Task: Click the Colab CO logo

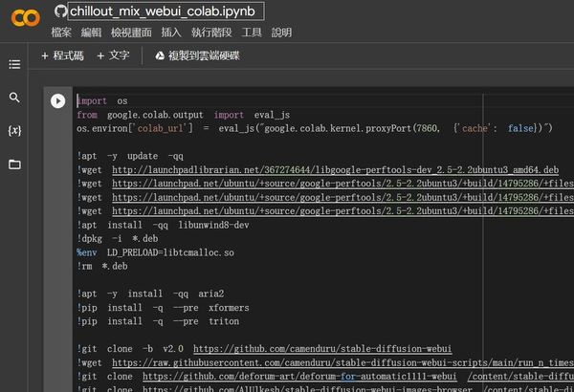Action: (x=25, y=17)
